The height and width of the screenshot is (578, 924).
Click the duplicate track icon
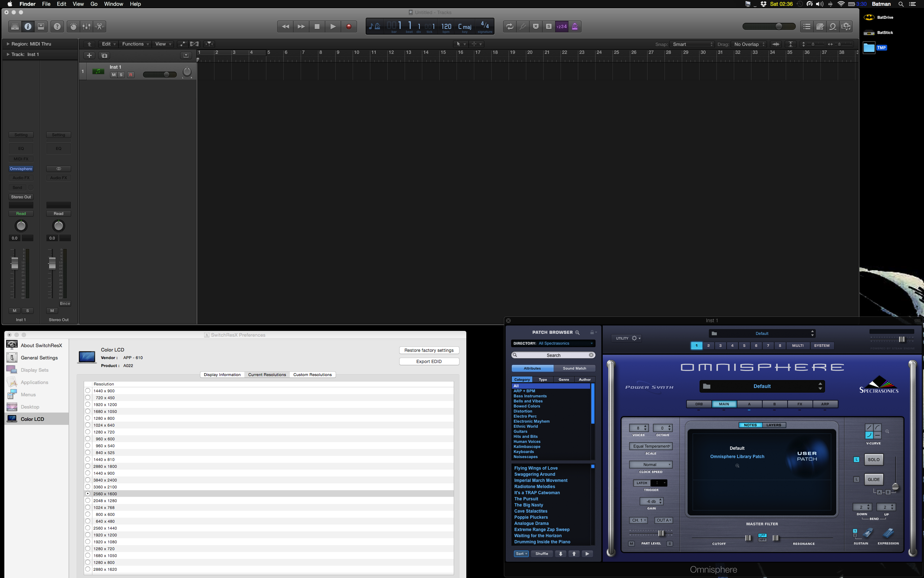104,55
